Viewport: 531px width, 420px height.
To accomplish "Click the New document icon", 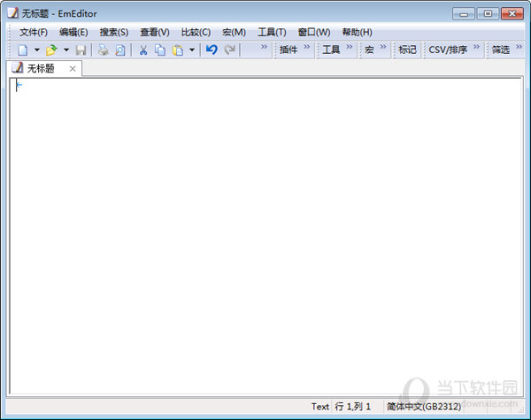I will click(23, 50).
